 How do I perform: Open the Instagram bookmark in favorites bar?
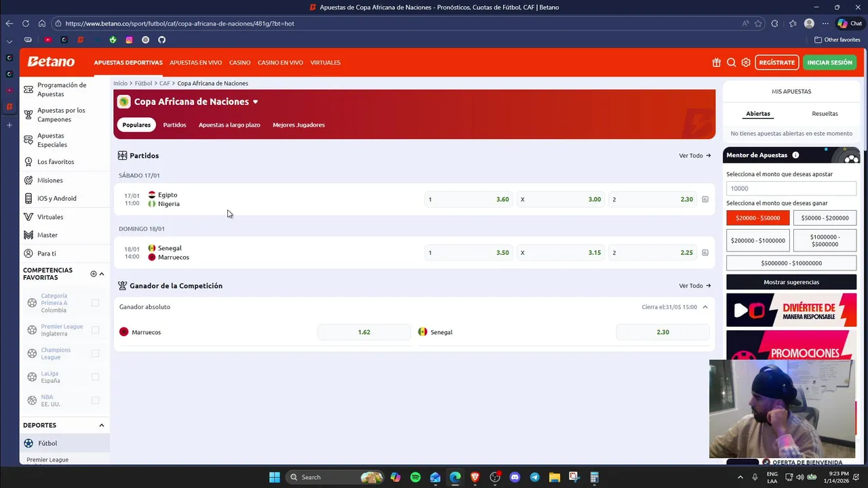pos(129,40)
